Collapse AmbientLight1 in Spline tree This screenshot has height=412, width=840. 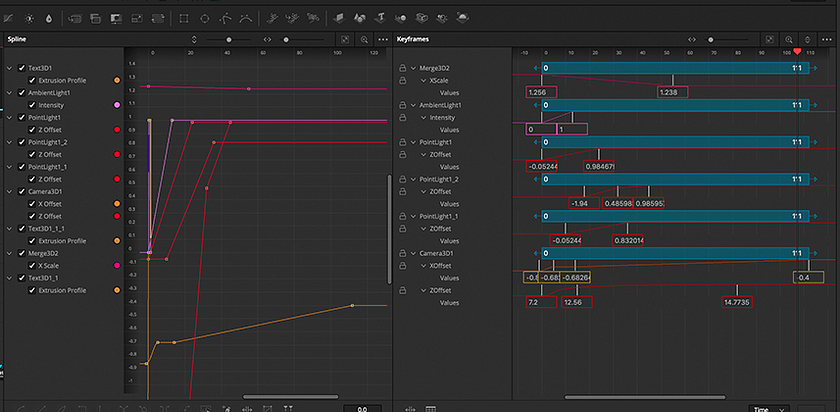pyautogui.click(x=9, y=93)
